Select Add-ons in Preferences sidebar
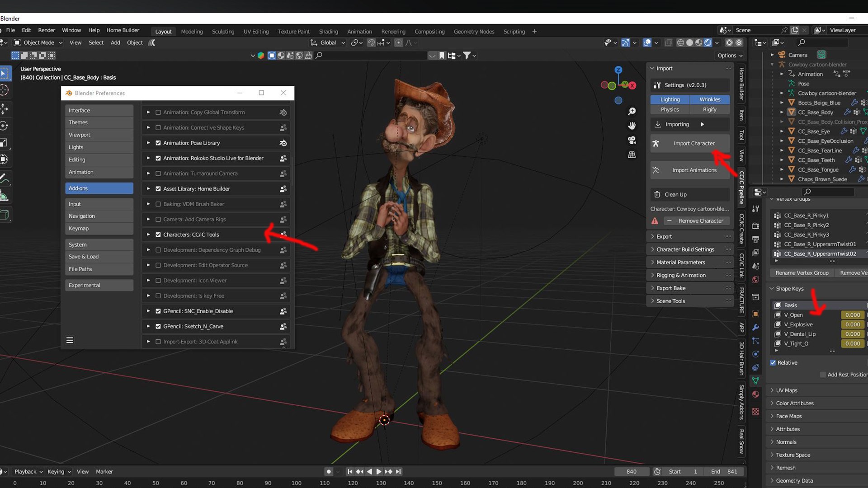 [99, 188]
